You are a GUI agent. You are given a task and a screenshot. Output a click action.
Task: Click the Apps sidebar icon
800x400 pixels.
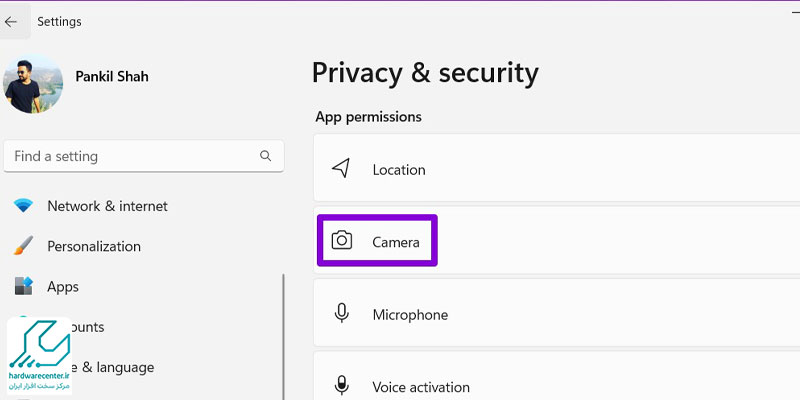point(23,286)
